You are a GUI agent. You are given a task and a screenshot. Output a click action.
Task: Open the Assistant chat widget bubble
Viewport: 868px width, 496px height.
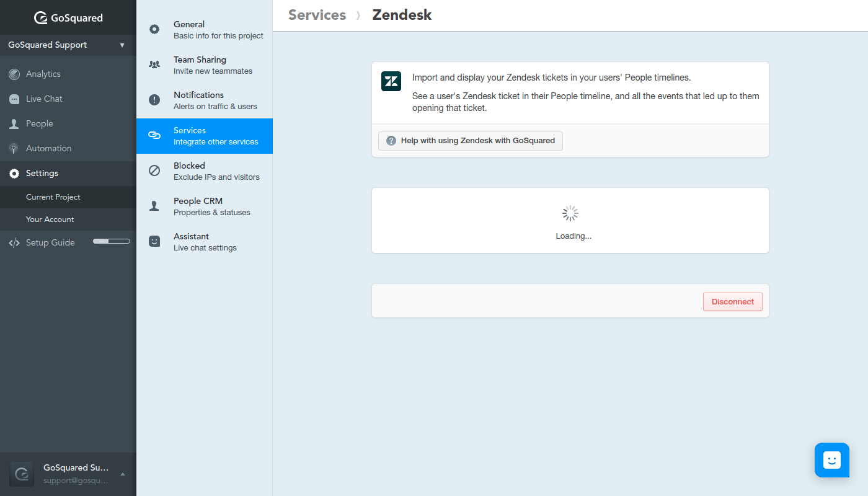click(831, 460)
